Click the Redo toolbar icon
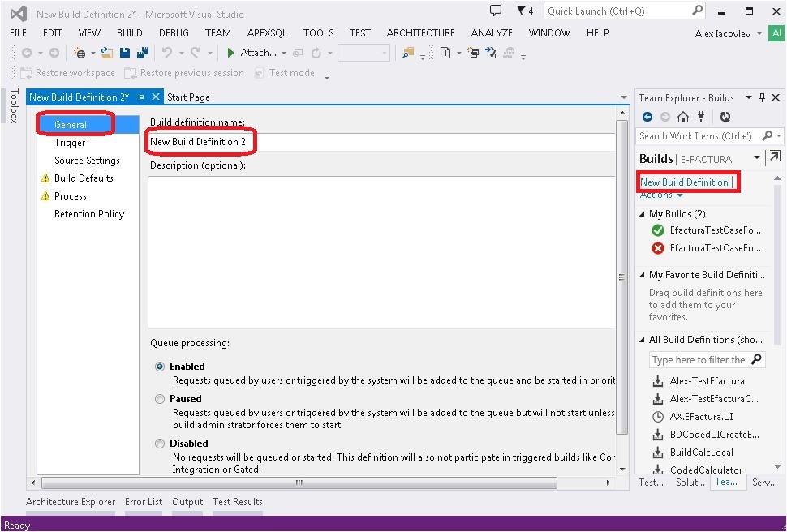The image size is (787, 532). [x=196, y=53]
